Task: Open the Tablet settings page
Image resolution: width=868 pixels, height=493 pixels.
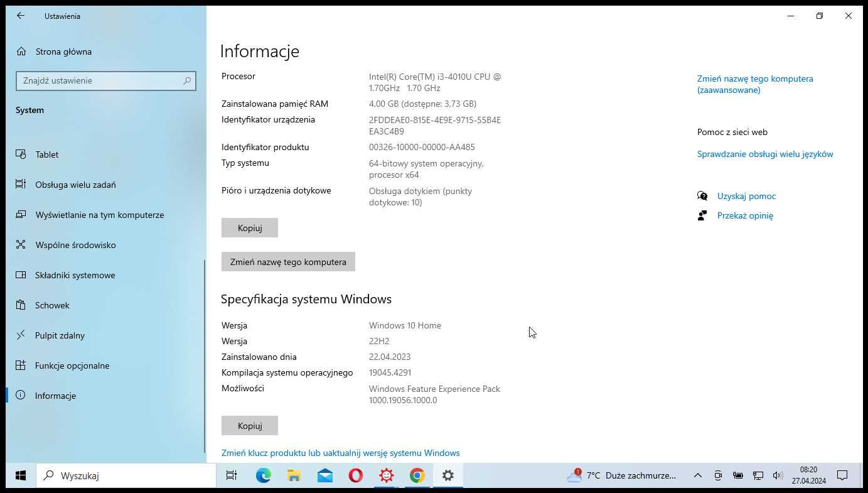Action: click(x=47, y=154)
